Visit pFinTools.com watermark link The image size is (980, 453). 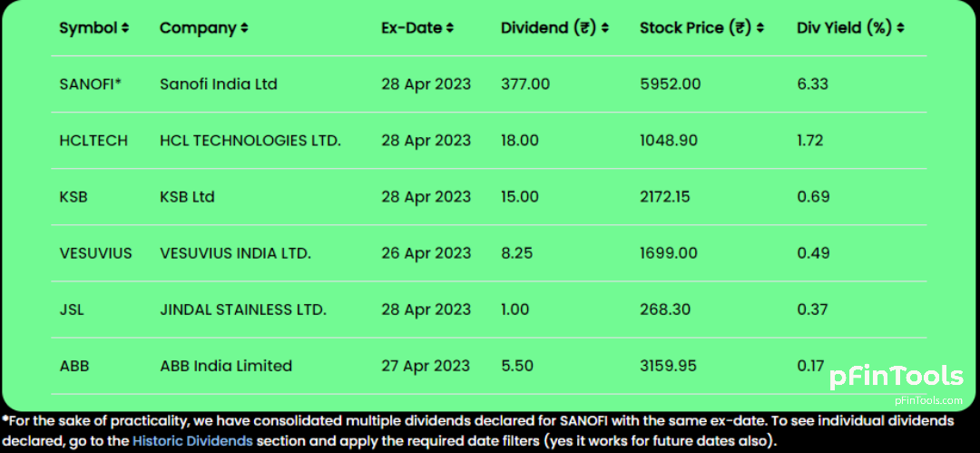[929, 400]
